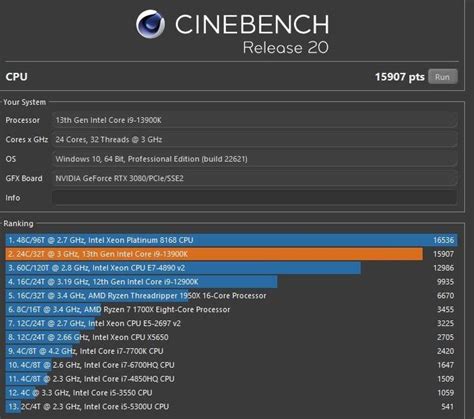The height and width of the screenshot is (419, 474).
Task: Select ranking row 1 Intel Xeon Platinum 8168
Action: (231, 240)
